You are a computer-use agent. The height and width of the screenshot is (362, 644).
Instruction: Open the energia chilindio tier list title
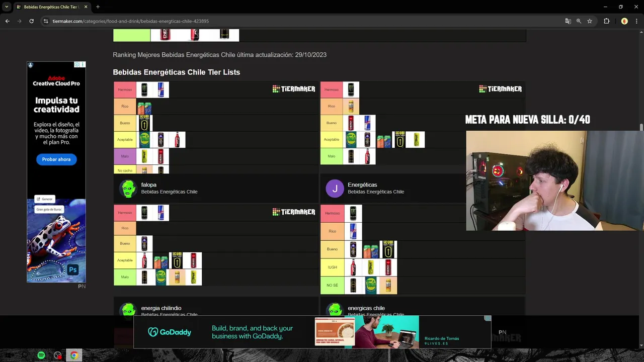(x=161, y=308)
